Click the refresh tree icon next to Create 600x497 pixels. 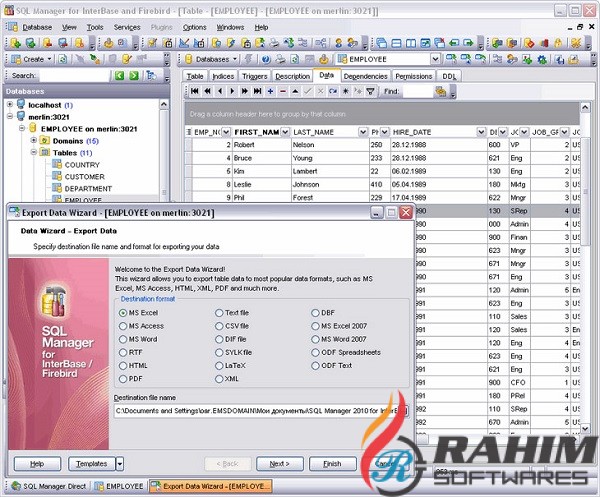click(x=63, y=59)
